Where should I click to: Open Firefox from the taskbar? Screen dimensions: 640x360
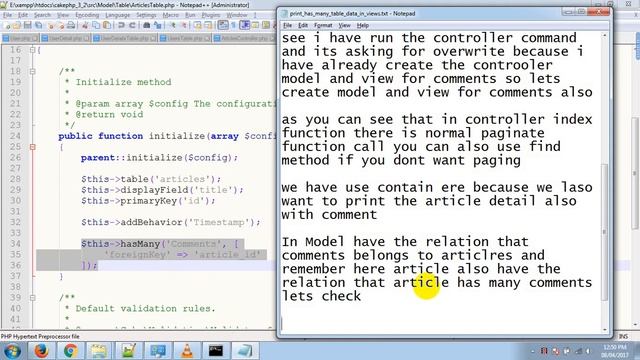click(41, 351)
